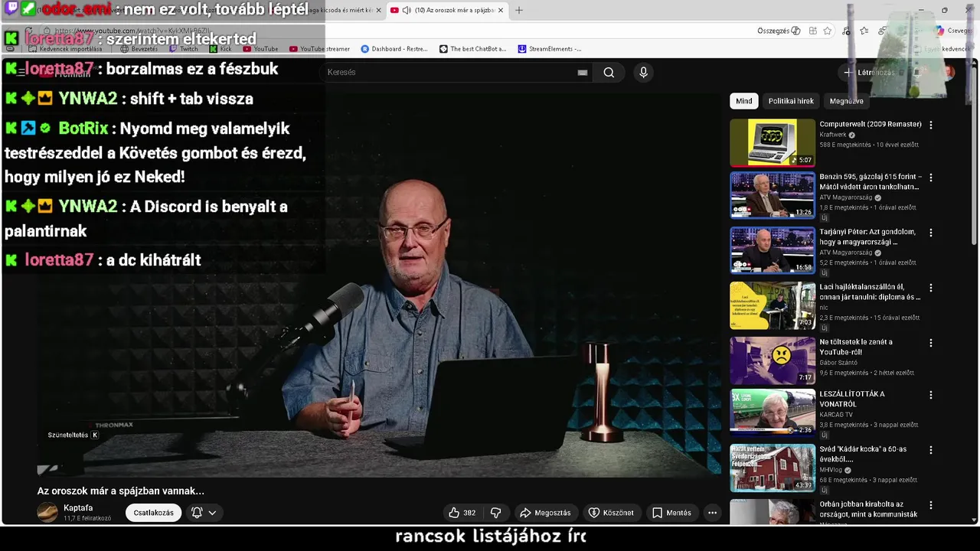980x551 pixels.
Task: Open options menu for Benzin 595 video
Action: [x=931, y=178]
